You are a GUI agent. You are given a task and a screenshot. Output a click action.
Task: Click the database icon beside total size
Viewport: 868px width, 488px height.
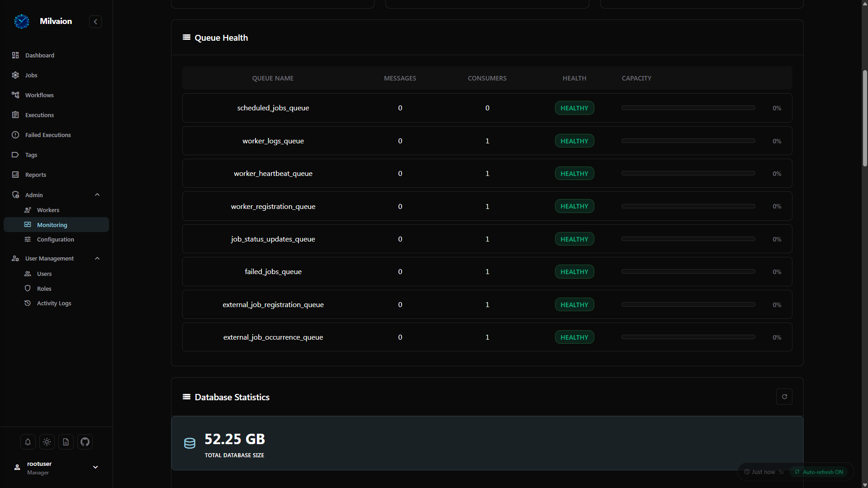(x=190, y=443)
